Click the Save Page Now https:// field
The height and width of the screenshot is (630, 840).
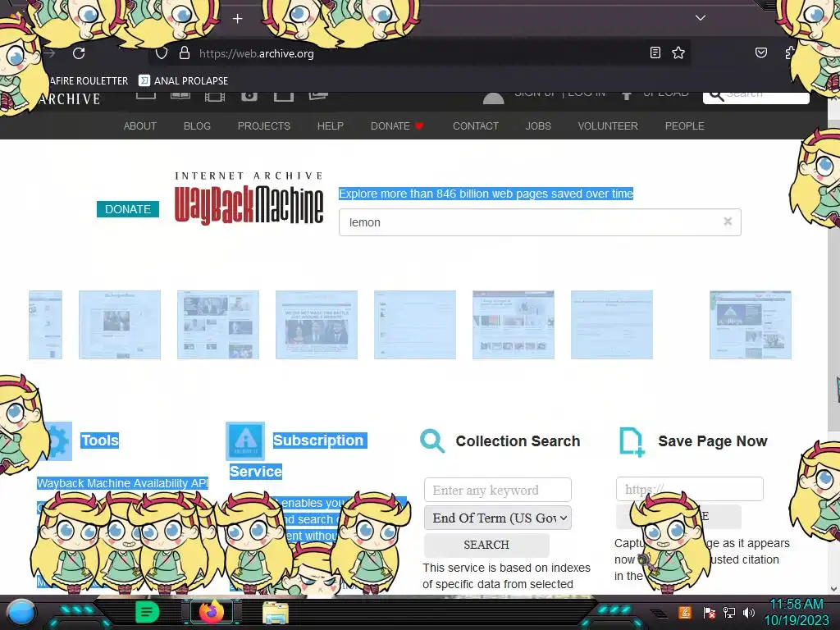point(689,489)
